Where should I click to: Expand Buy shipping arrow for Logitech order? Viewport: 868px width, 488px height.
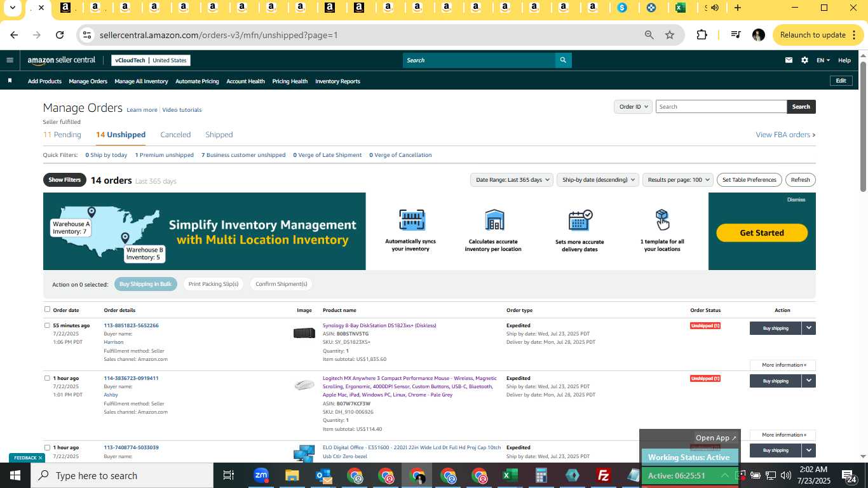(808, 381)
